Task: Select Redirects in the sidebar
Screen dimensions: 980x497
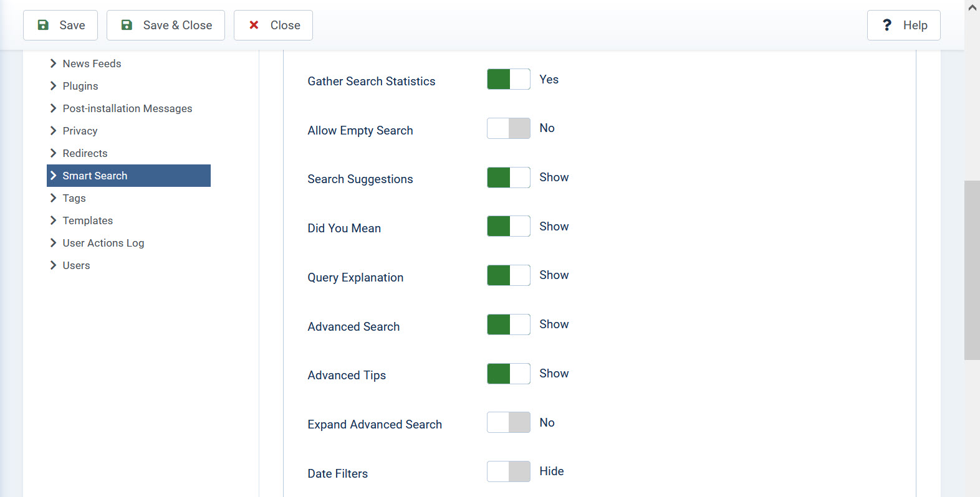Action: pos(86,153)
